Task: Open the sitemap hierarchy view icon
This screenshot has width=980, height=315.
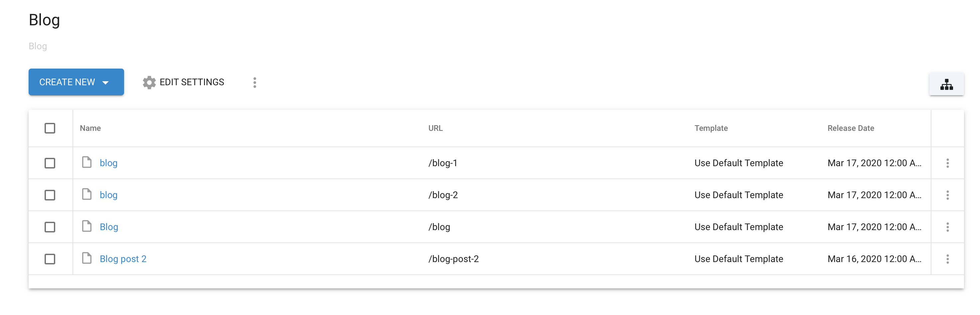Action: tap(946, 84)
